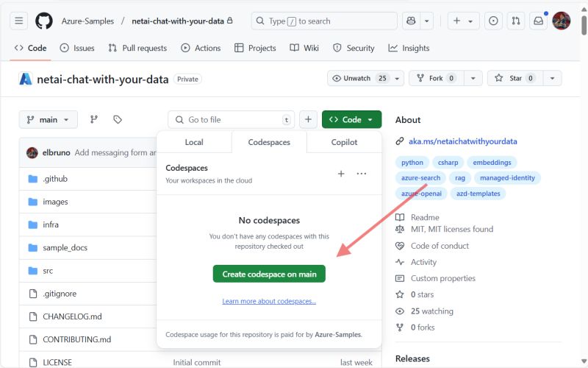The width and height of the screenshot is (588, 368).
Task: Open the Pull requests tab
Action: tap(137, 48)
